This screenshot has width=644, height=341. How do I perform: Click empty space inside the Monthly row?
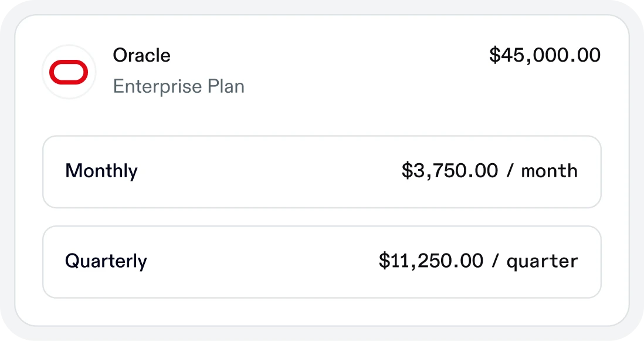click(264, 172)
